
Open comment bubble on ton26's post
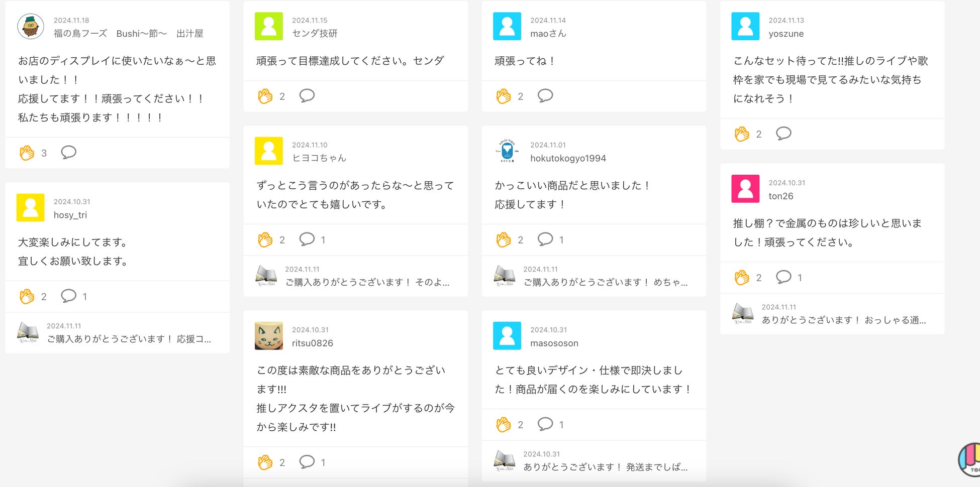pos(783,277)
